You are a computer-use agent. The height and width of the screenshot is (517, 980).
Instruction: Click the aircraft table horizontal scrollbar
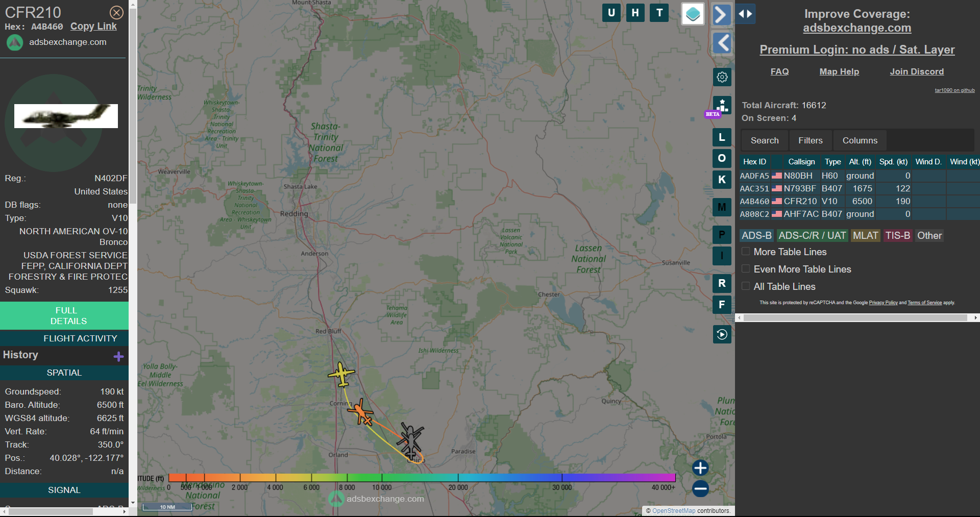click(855, 317)
